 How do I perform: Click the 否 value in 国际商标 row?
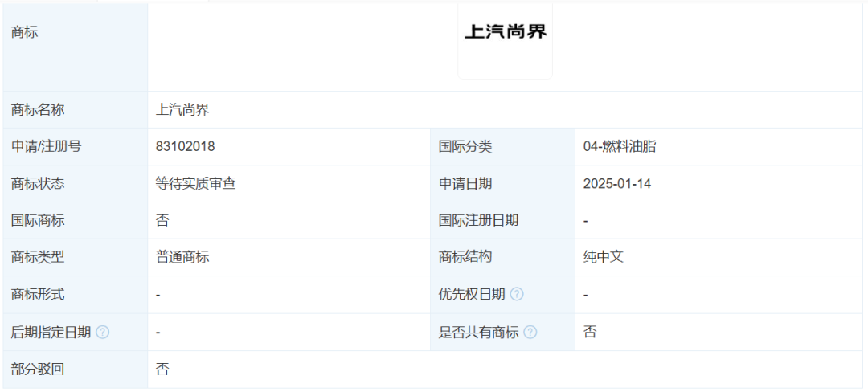tap(162, 221)
